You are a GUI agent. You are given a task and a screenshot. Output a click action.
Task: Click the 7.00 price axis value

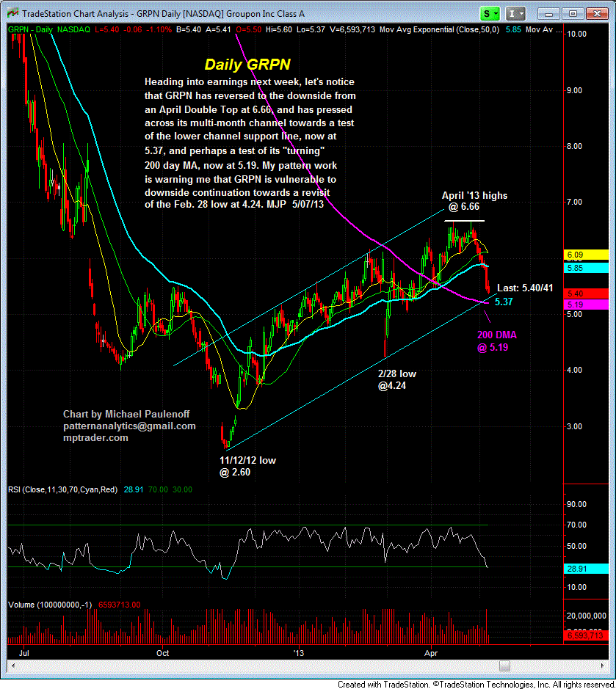pyautogui.click(x=574, y=202)
